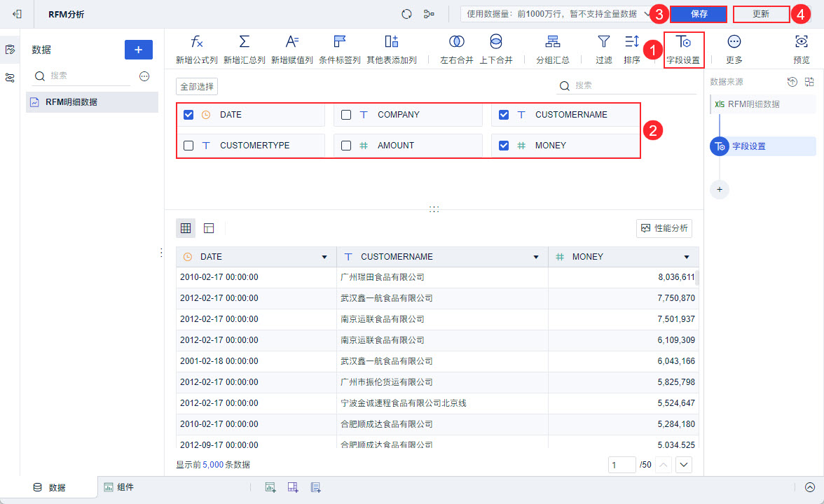Screen dimensions: 824x504
Task: Switch to grid table view icon
Action: (x=186, y=228)
